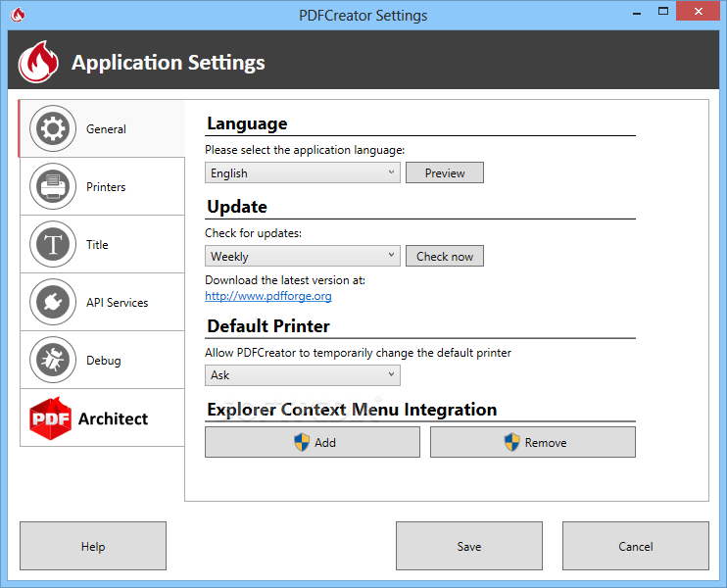
Task: Click the shield icon on Remove button
Action: 511,442
